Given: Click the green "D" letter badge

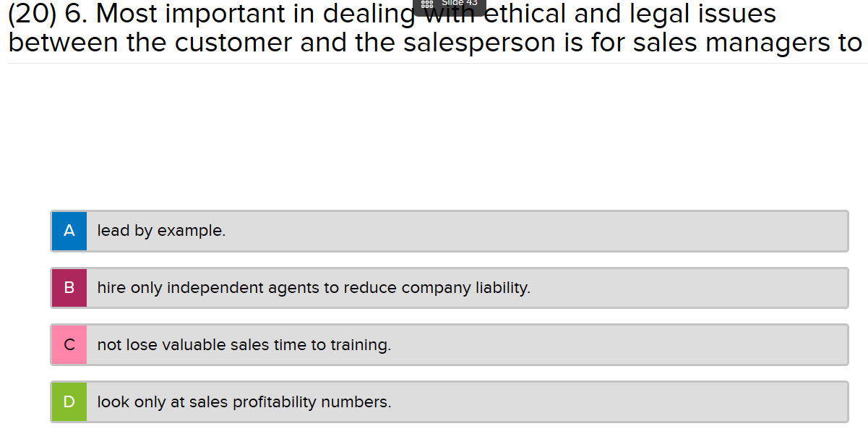Looking at the screenshot, I should 69,401.
